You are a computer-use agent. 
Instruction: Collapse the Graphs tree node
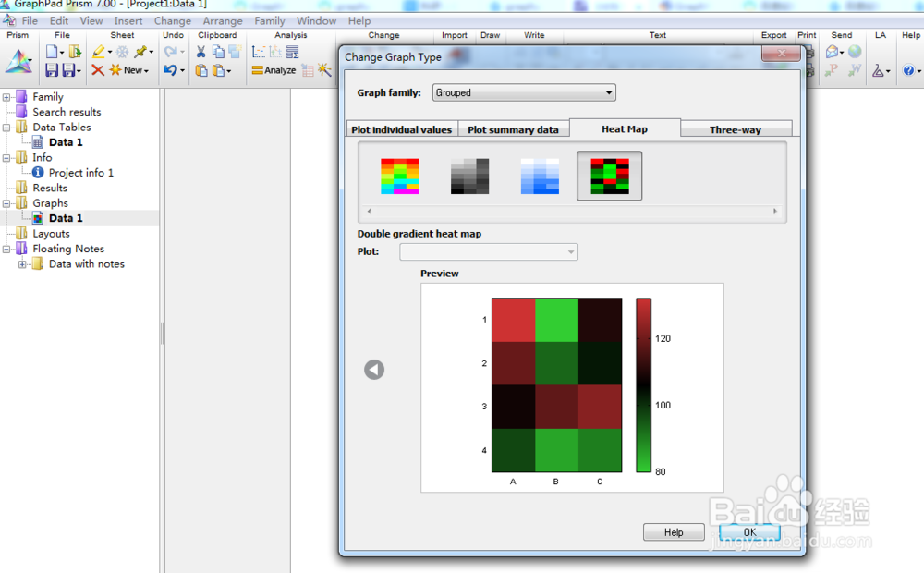6,203
